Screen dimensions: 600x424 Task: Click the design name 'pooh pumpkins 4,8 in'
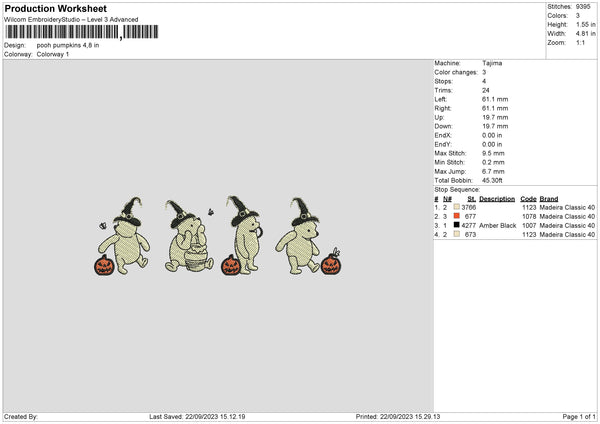(68, 45)
